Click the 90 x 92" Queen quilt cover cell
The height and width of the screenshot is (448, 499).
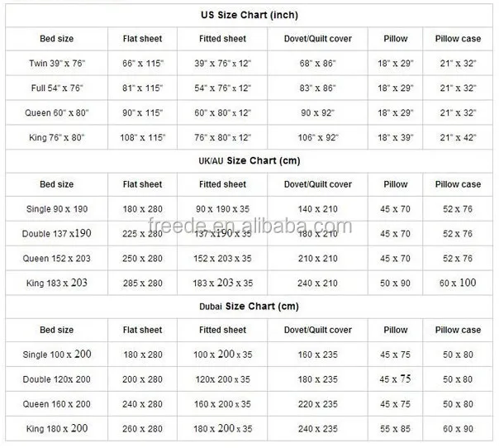(317, 112)
